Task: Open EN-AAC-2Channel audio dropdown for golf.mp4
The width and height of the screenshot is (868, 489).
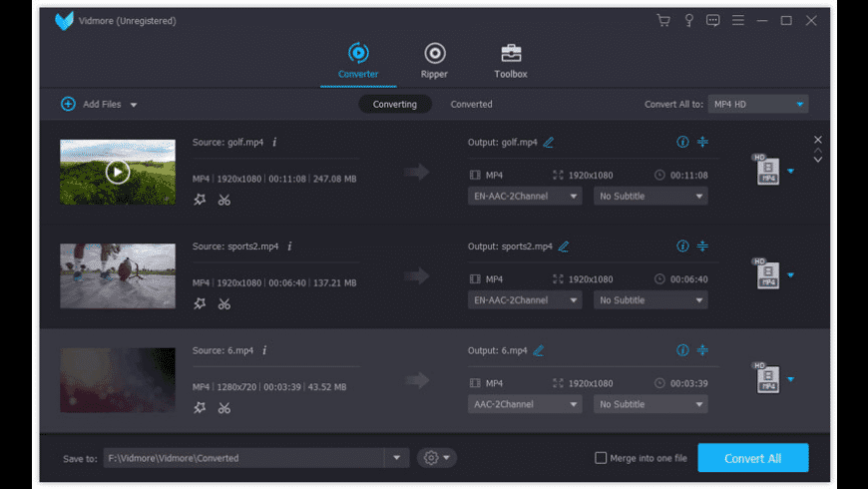Action: tap(525, 197)
